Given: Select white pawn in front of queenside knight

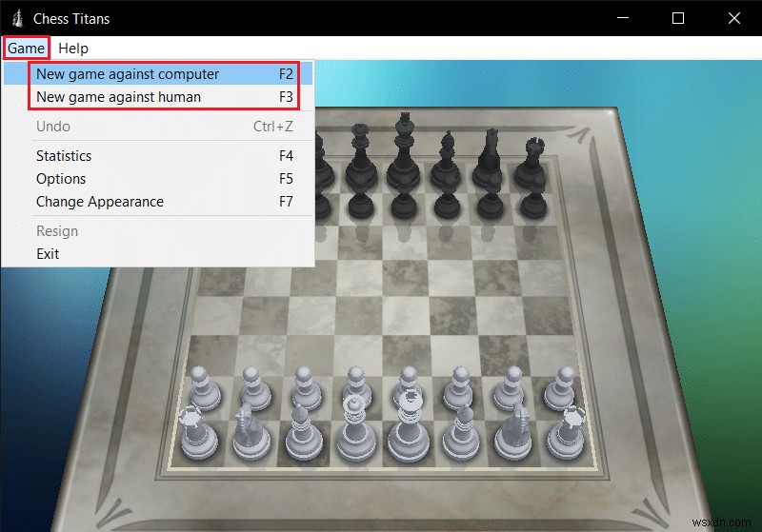Looking at the screenshot, I should click(x=255, y=389).
